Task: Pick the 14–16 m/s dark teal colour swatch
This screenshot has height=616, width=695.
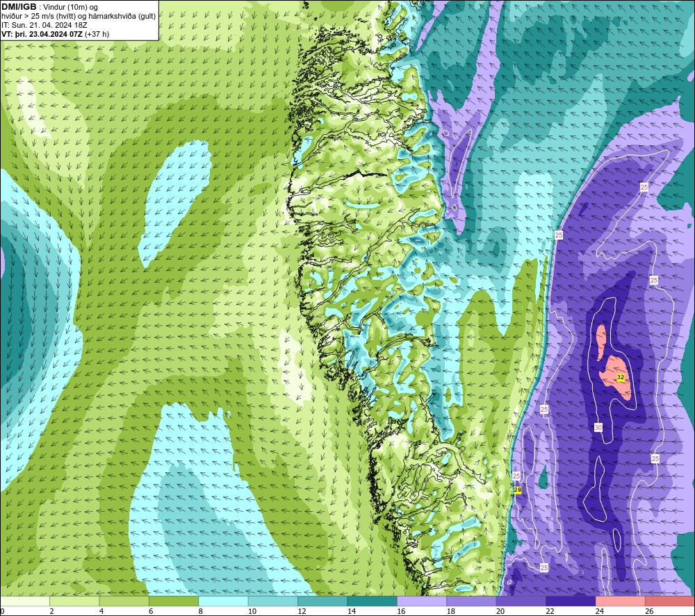Action: [373, 601]
